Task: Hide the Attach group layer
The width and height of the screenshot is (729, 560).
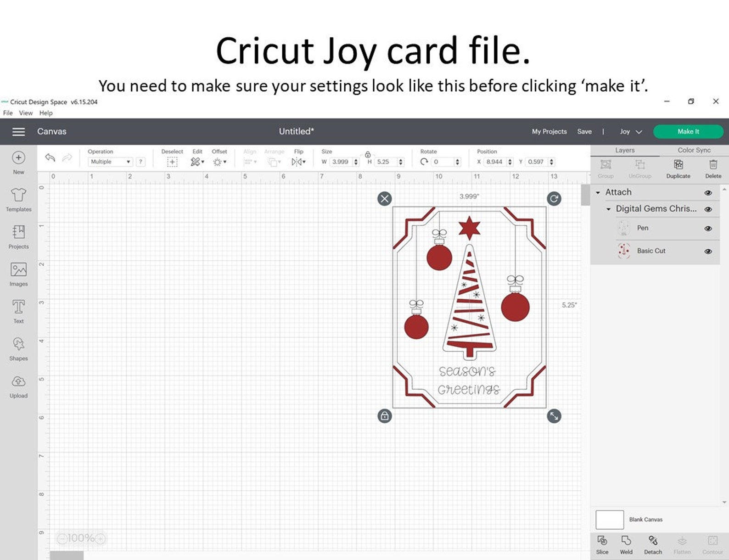Action: (708, 193)
